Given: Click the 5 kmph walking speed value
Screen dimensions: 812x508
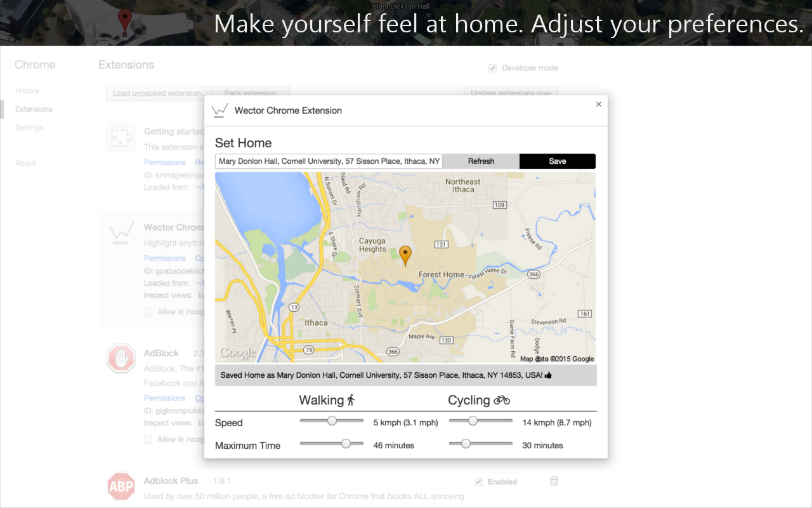Looking at the screenshot, I should 405,422.
